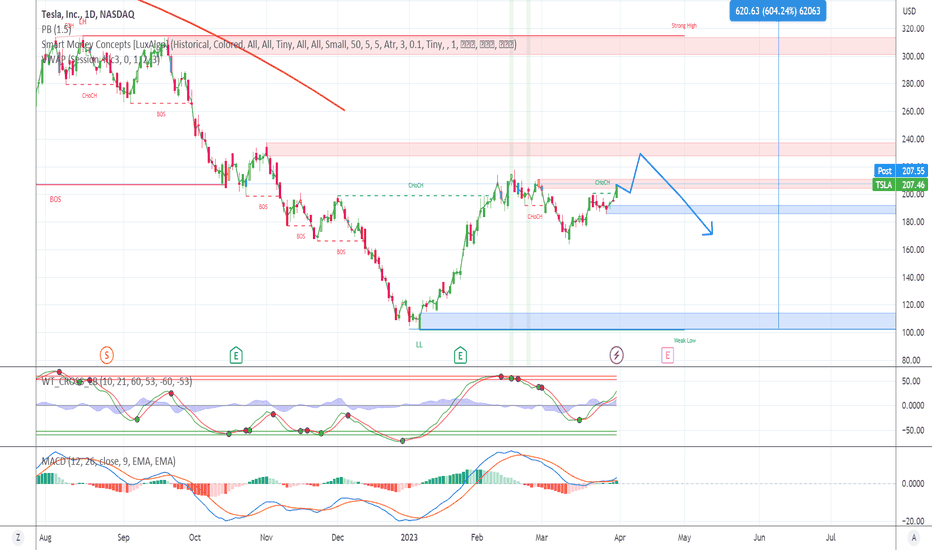Click the Jun label on time axis
932x550 pixels.
click(x=759, y=538)
